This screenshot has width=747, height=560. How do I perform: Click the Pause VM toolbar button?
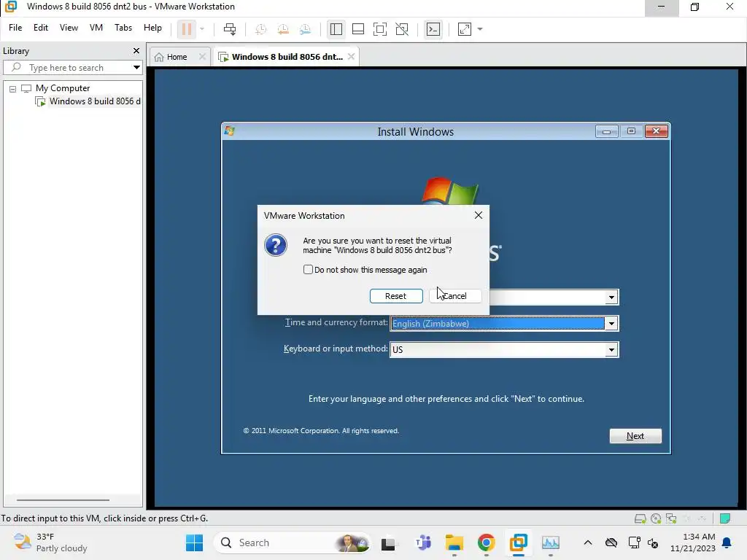[x=187, y=29]
